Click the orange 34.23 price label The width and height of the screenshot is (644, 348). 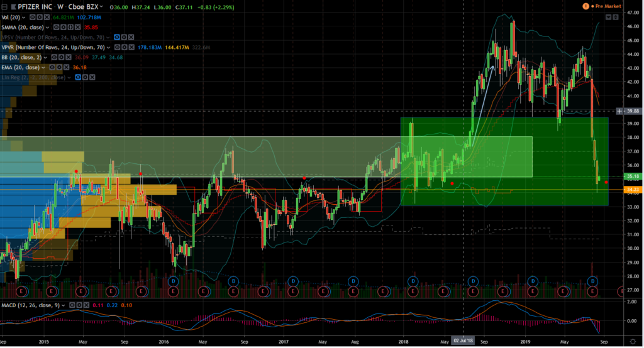[x=633, y=190]
